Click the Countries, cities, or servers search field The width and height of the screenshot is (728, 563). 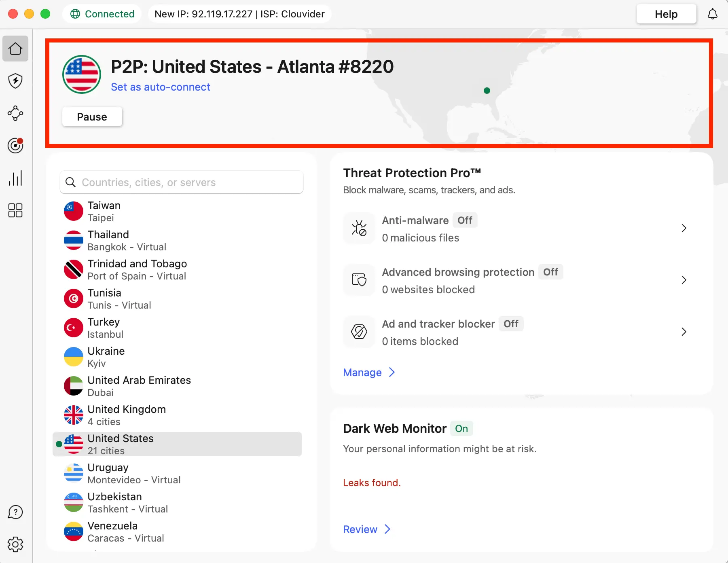point(181,182)
